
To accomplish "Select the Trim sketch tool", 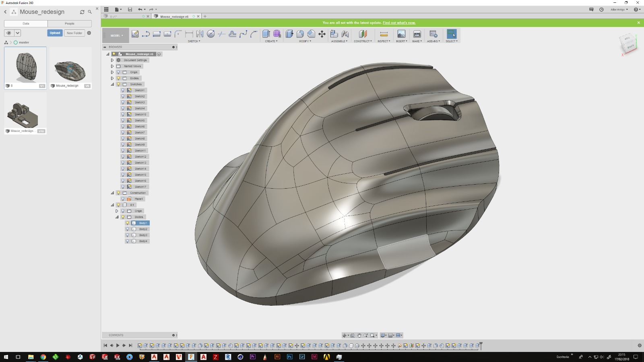I will (x=222, y=34).
